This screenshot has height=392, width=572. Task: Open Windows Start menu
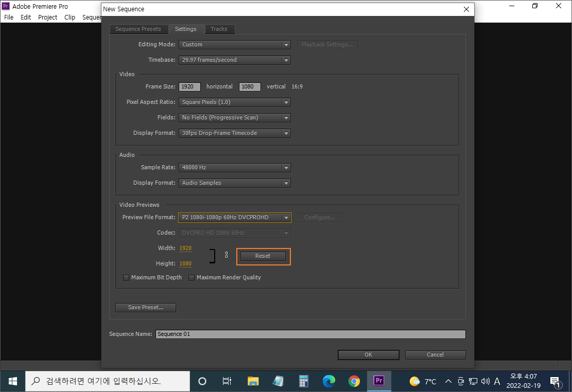click(x=12, y=381)
